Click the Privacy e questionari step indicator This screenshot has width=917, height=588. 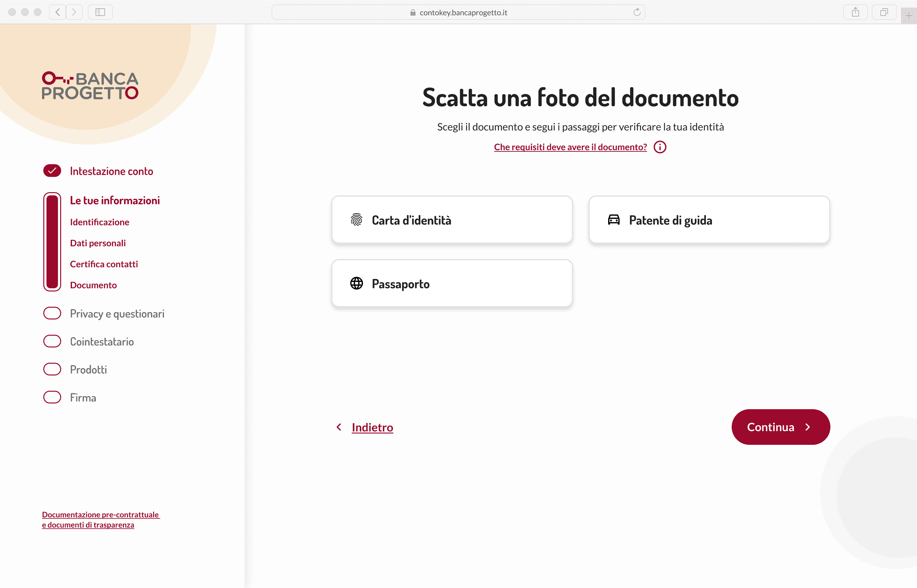(52, 313)
